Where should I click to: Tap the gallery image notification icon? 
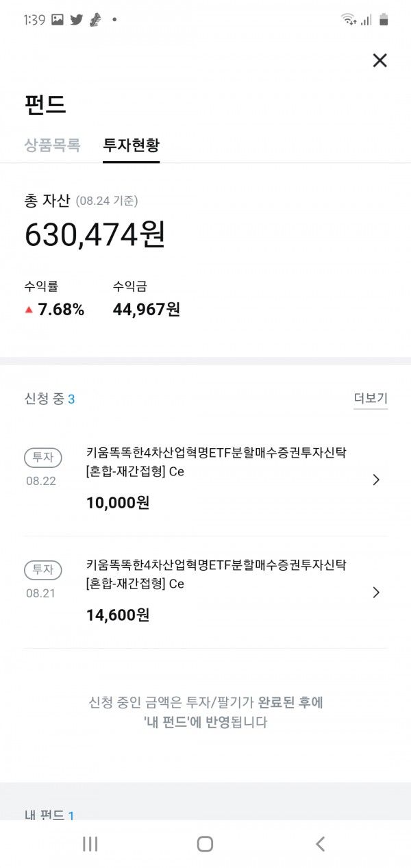[58, 20]
